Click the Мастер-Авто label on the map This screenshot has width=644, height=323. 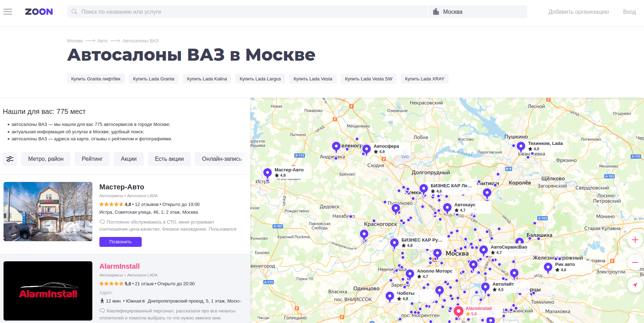click(289, 170)
